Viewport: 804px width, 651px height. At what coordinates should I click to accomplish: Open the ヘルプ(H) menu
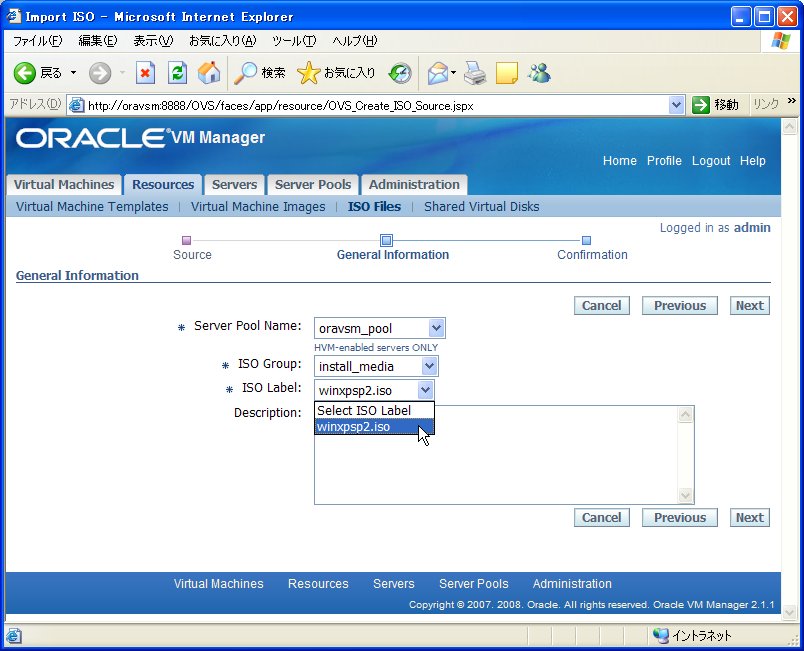[355, 40]
